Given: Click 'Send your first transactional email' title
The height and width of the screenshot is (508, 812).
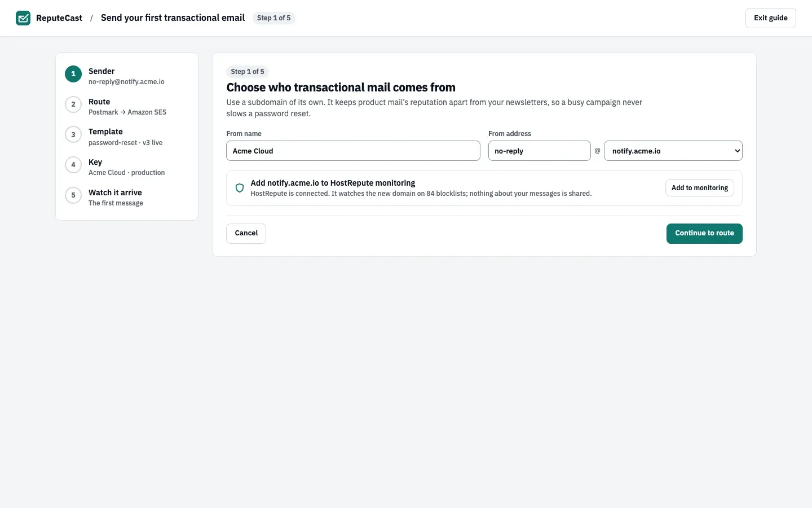Looking at the screenshot, I should click(173, 17).
